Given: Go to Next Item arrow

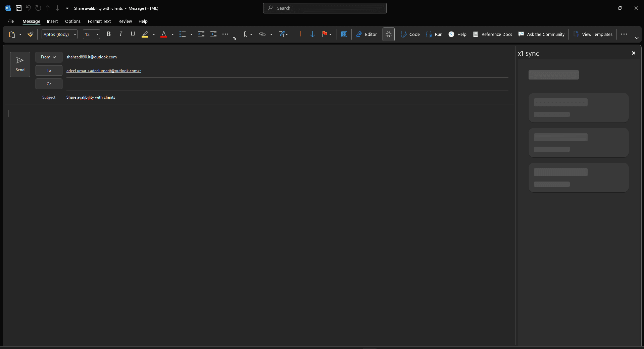Looking at the screenshot, I should (57, 8).
